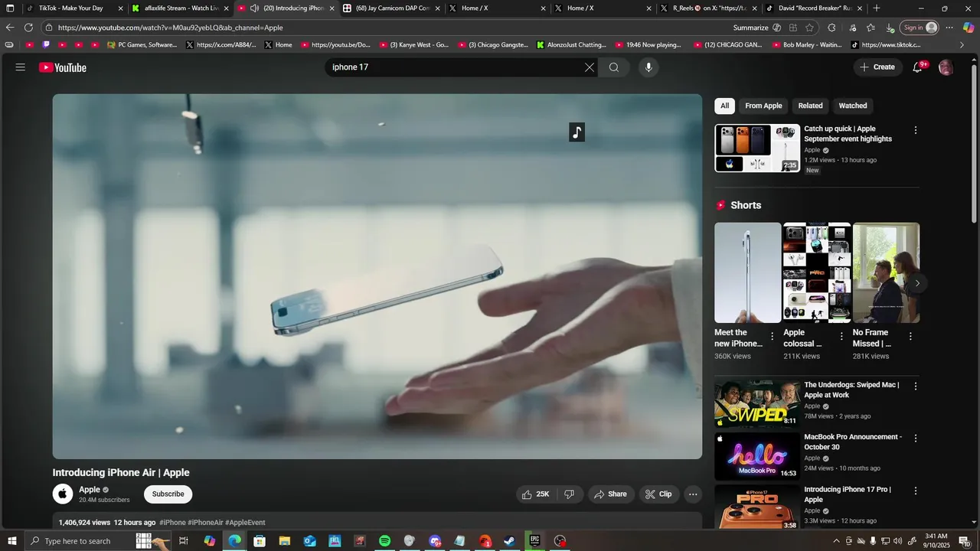This screenshot has height=551, width=980.
Task: Open options for 'Catch up quick' video
Action: click(915, 130)
